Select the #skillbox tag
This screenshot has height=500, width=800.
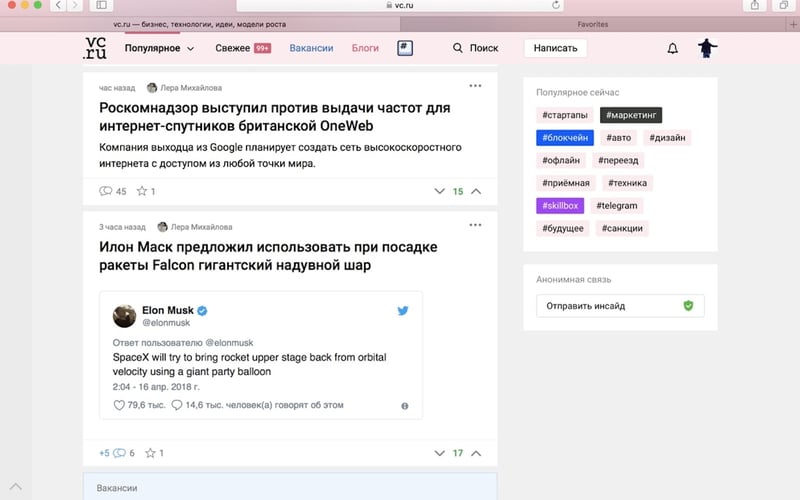point(560,206)
